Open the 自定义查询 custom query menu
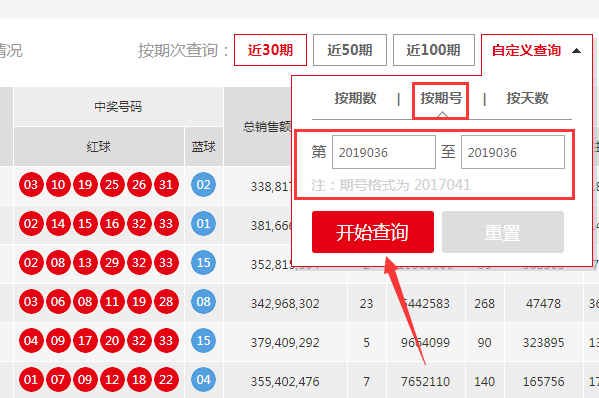 (526, 50)
